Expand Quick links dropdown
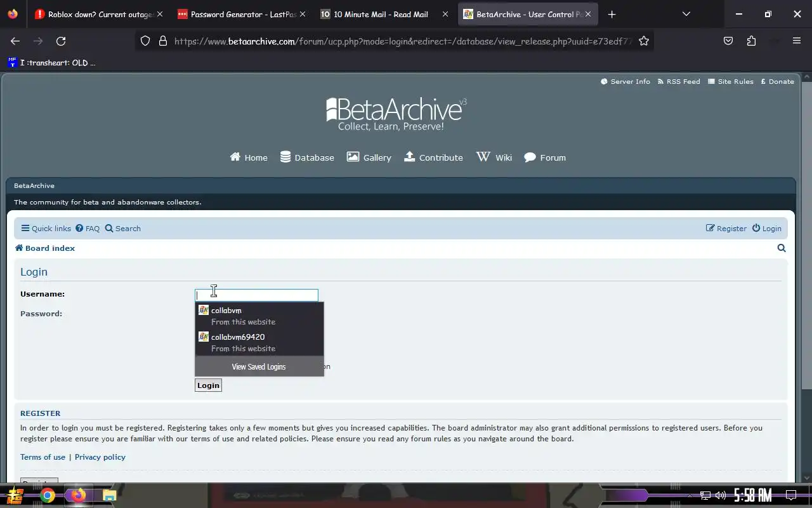Screen dimensions: 812x508 pyautogui.click(x=46, y=229)
